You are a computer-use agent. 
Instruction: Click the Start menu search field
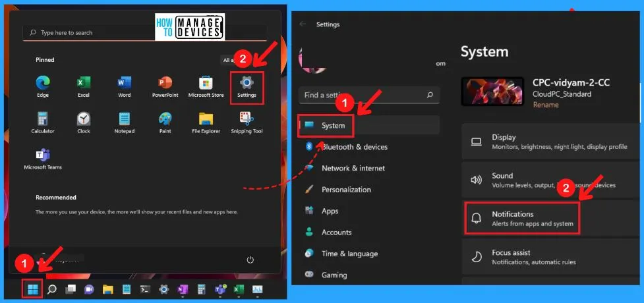[144, 32]
